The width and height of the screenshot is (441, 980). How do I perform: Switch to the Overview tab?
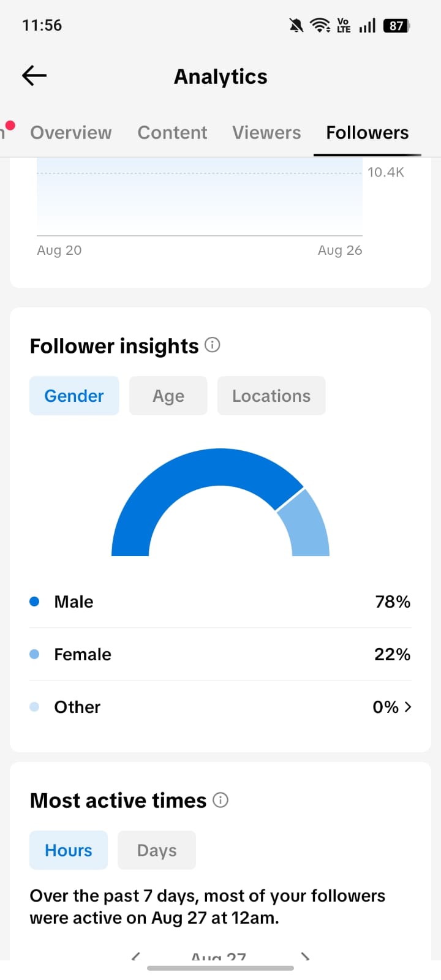71,132
